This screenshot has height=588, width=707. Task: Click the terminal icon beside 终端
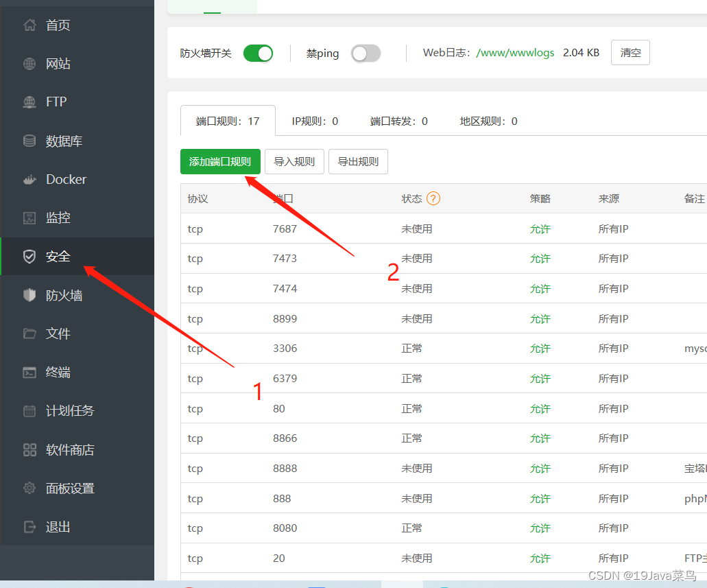pos(29,373)
